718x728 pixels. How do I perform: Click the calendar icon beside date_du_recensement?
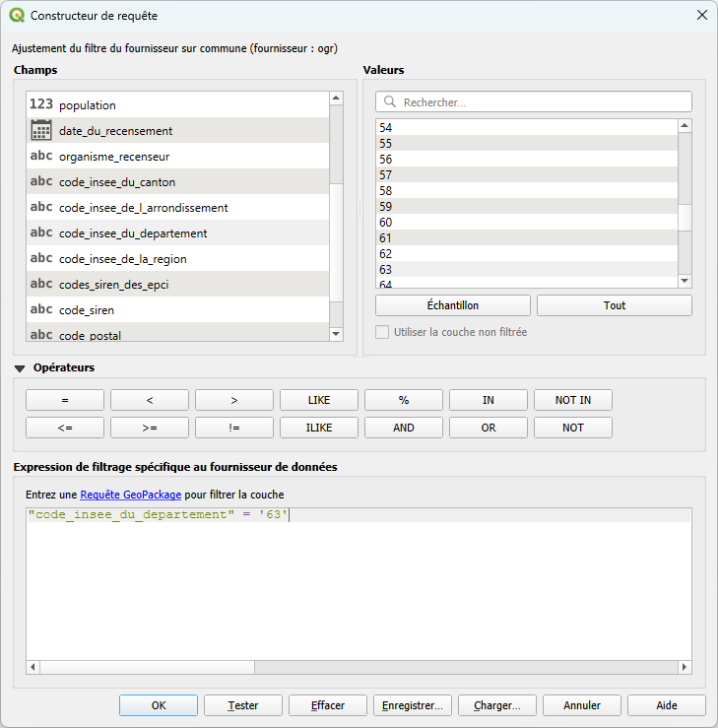(x=40, y=130)
